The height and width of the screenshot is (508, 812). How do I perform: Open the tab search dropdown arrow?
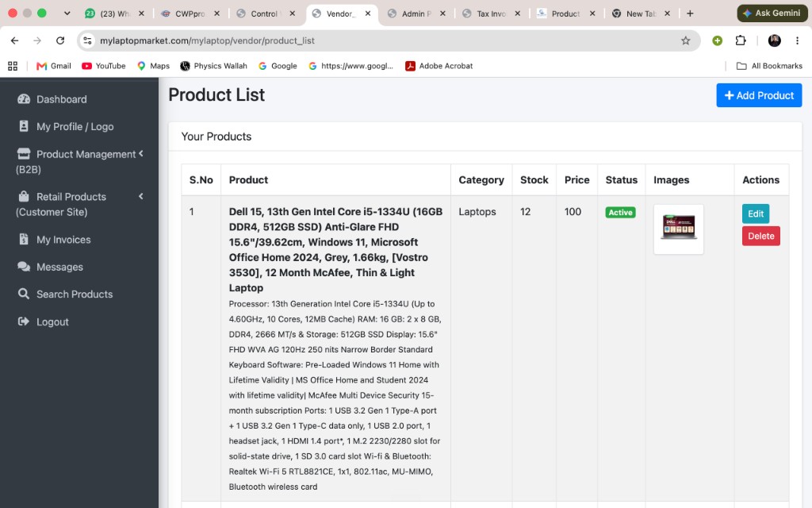(67, 13)
